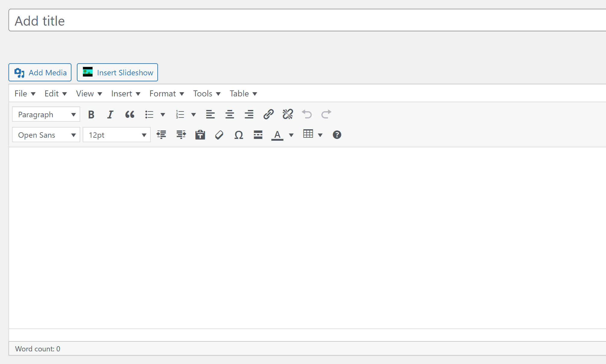The image size is (606, 364).
Task: Toggle bold formatting
Action: 91,115
